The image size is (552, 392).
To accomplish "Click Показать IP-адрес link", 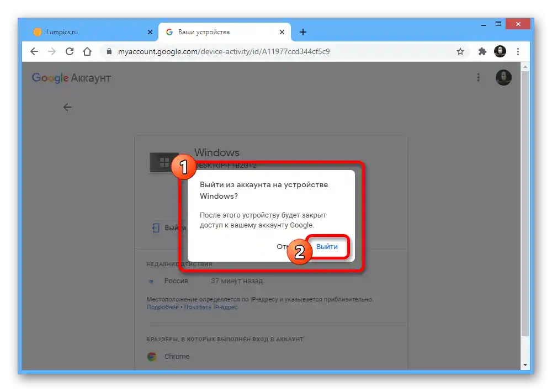I will click(x=211, y=307).
